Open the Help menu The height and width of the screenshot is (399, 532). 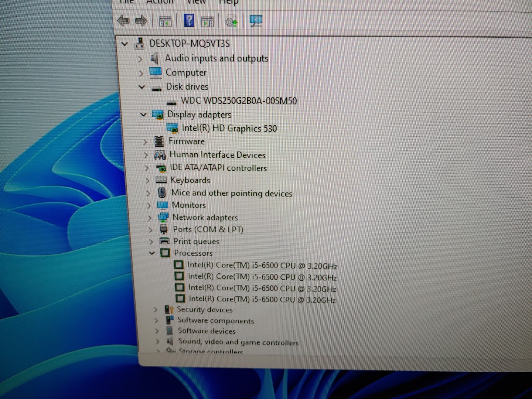click(x=228, y=2)
